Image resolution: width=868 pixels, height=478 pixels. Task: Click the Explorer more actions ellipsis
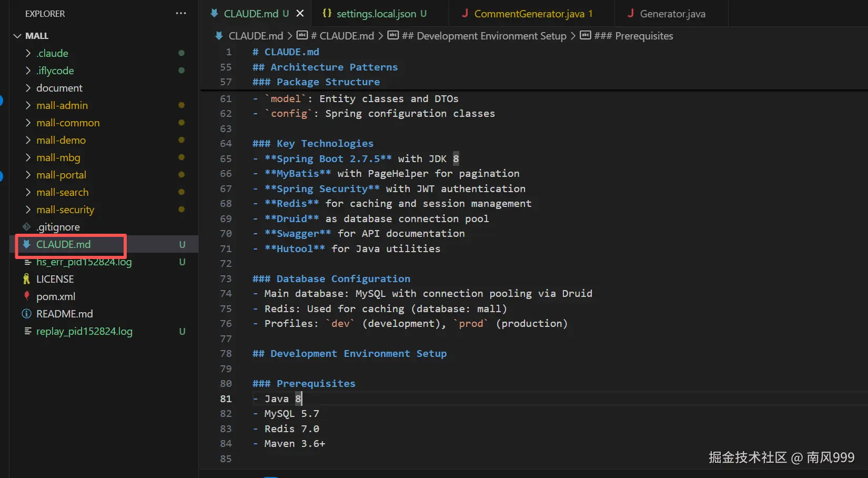(x=181, y=13)
